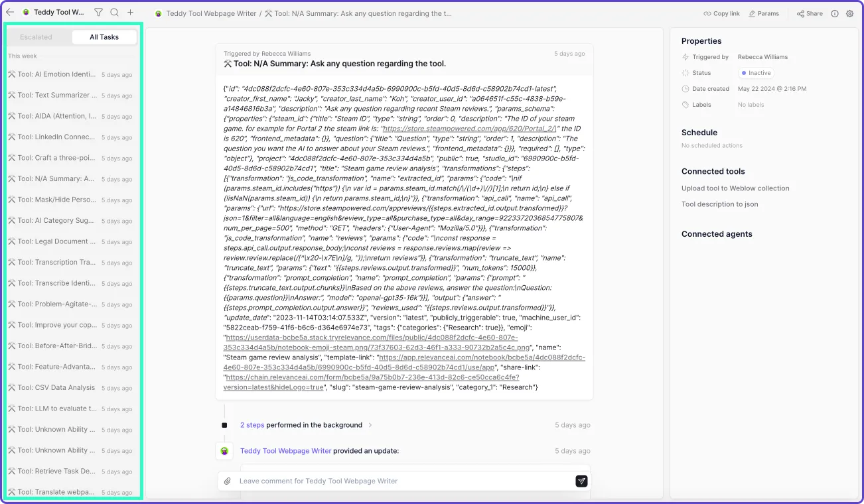The height and width of the screenshot is (504, 864).
Task: Click the info circle icon
Action: [835, 13]
